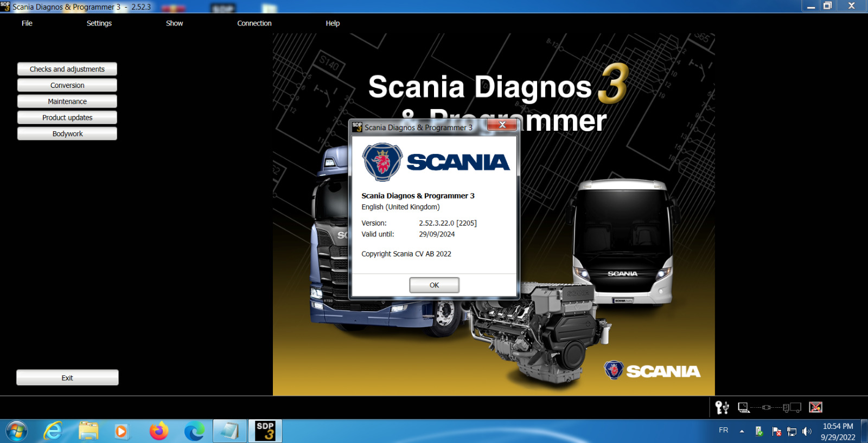
Task: Close the About dialog with red X
Action: (x=503, y=125)
